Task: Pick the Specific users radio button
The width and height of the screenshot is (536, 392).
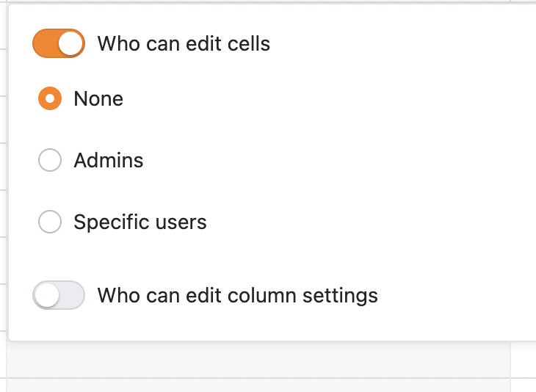Action: (x=50, y=222)
